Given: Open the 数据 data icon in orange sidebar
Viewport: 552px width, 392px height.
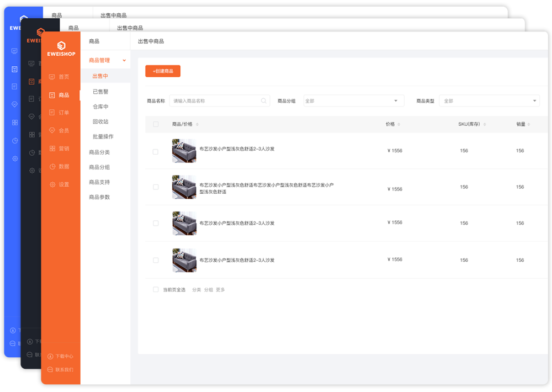Looking at the screenshot, I should coord(52,167).
